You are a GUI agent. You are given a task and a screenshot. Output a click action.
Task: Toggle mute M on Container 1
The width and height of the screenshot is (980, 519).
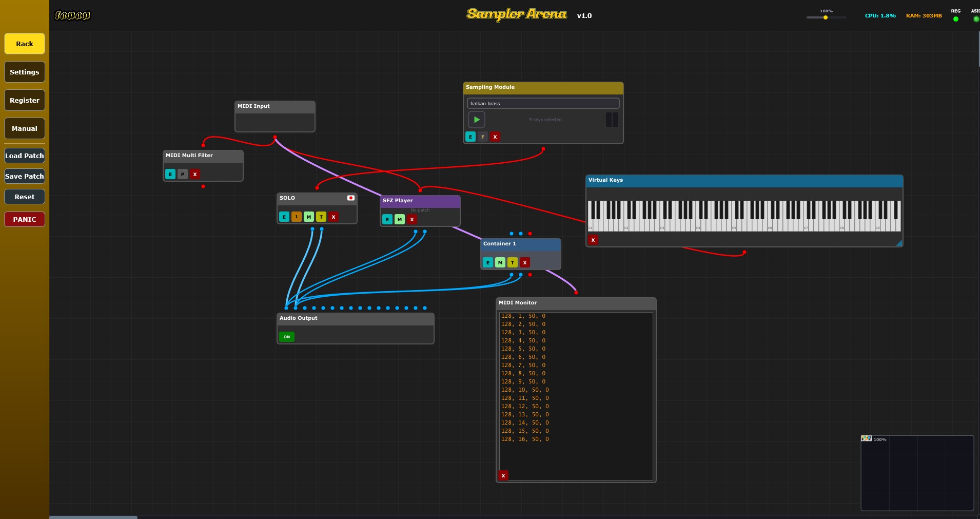pyautogui.click(x=500, y=262)
